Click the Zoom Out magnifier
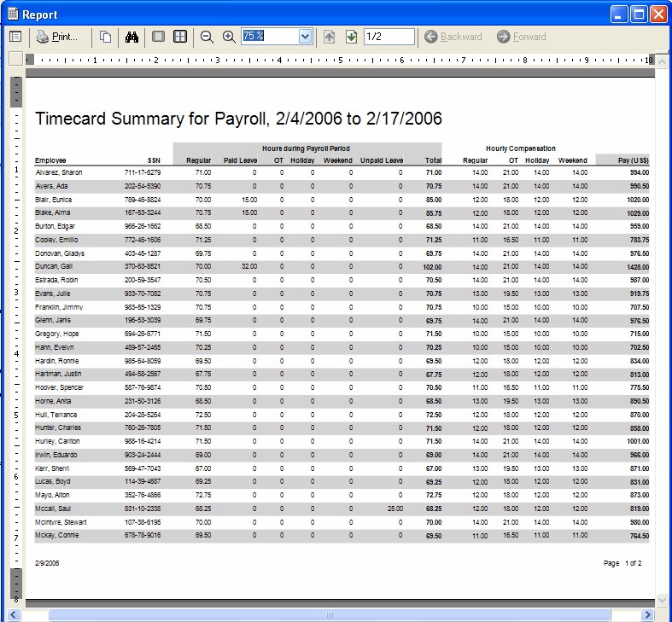The image size is (672, 622). [x=207, y=37]
